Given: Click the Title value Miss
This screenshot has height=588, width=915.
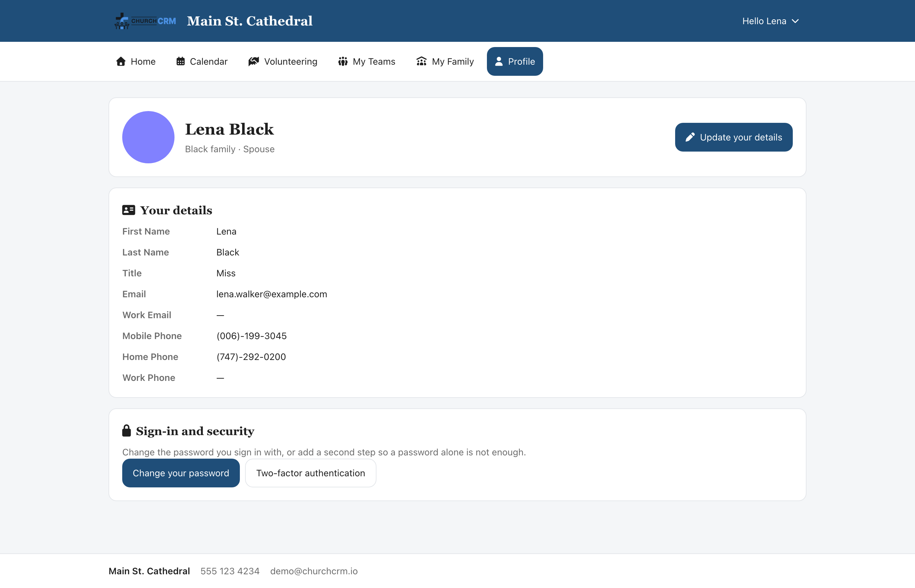Looking at the screenshot, I should [x=226, y=273].
